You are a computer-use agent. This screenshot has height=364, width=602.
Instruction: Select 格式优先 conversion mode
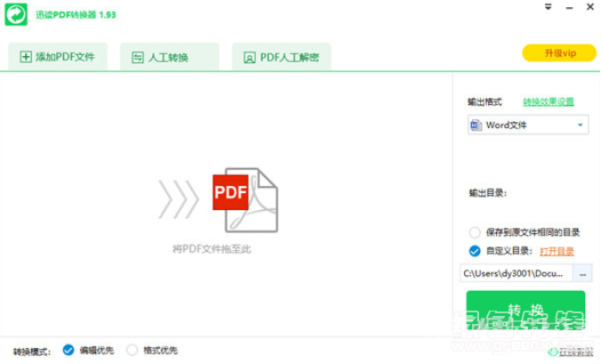tap(132, 350)
